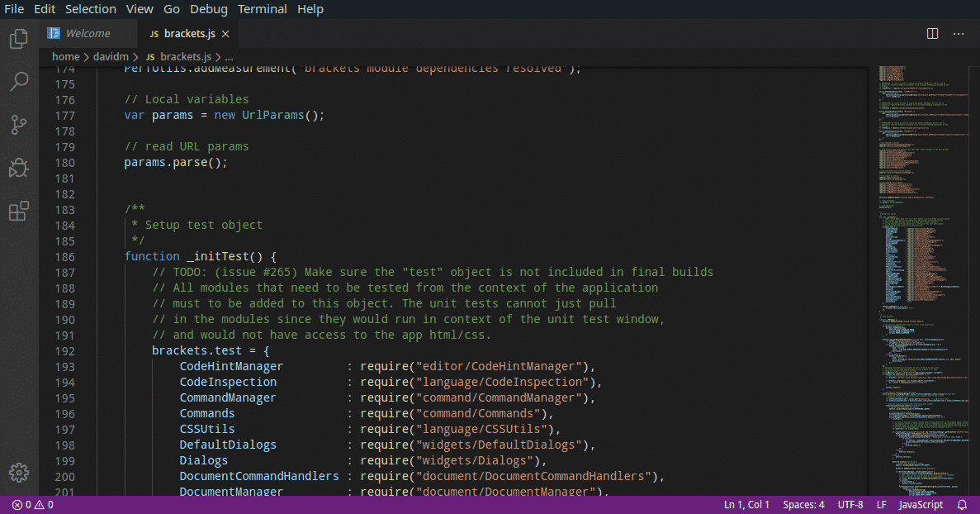Open the Manage gear icon
Viewport: 980px width, 514px height.
[18, 472]
